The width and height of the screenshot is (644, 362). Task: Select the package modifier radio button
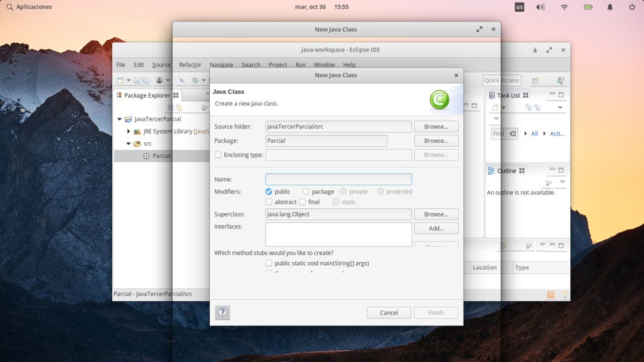point(306,191)
